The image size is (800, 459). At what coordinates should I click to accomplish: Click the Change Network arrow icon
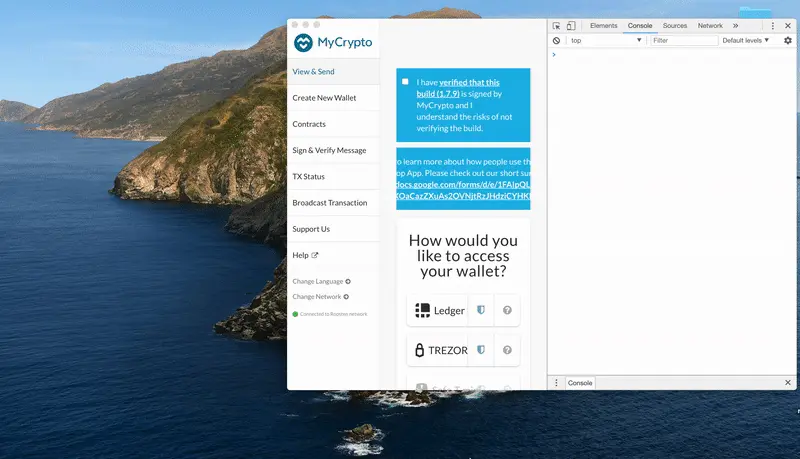(346, 297)
